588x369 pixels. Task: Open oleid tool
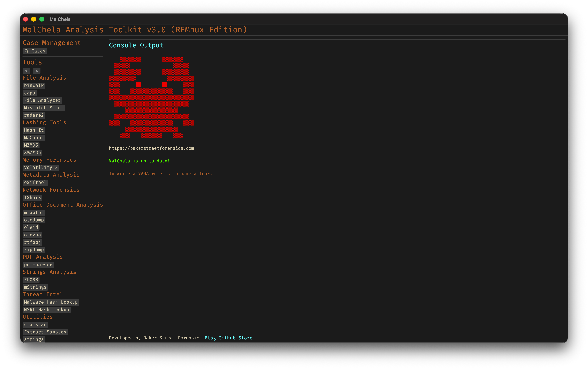31,227
